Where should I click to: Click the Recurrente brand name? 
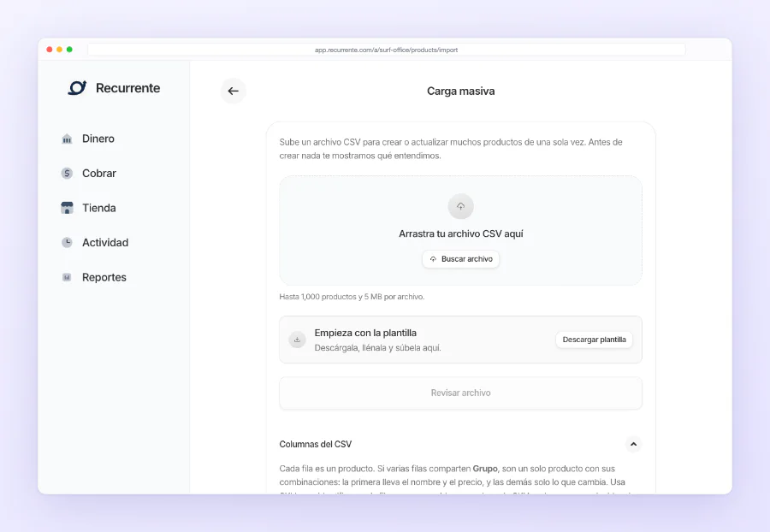pyautogui.click(x=127, y=88)
